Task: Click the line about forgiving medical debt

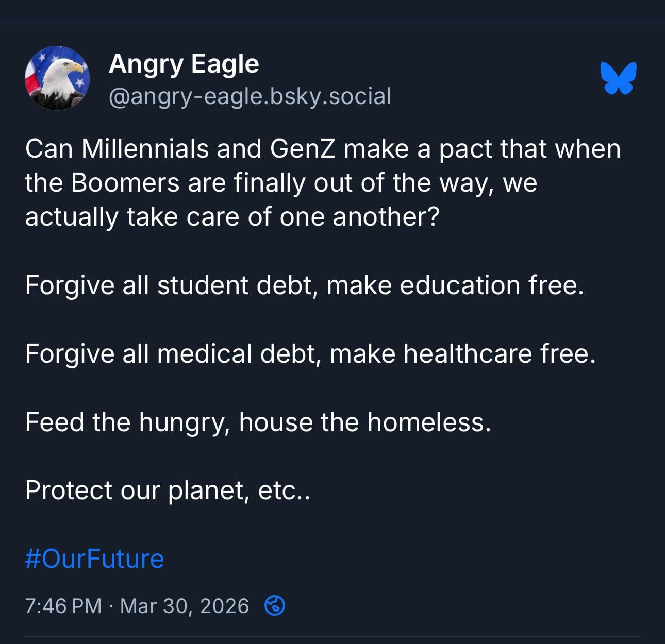Action: point(310,354)
